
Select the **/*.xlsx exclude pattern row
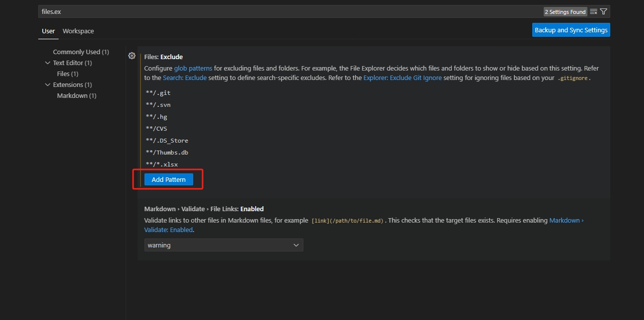pos(162,164)
